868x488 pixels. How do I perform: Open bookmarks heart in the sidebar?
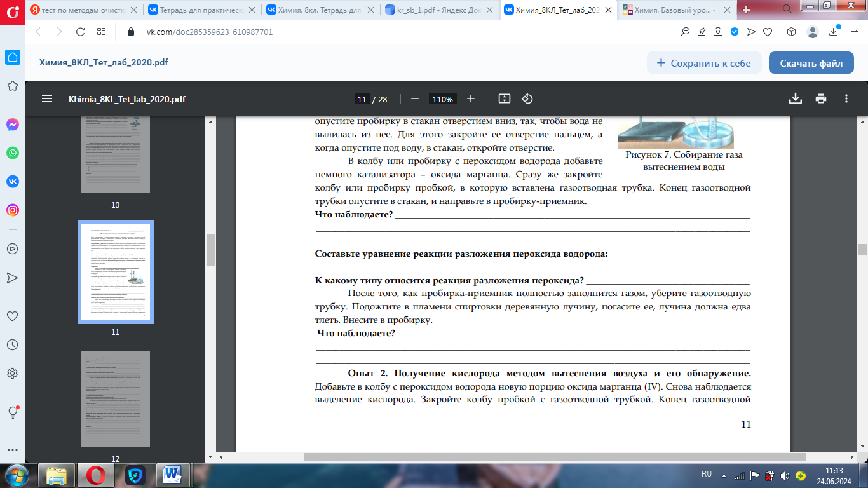(12, 316)
